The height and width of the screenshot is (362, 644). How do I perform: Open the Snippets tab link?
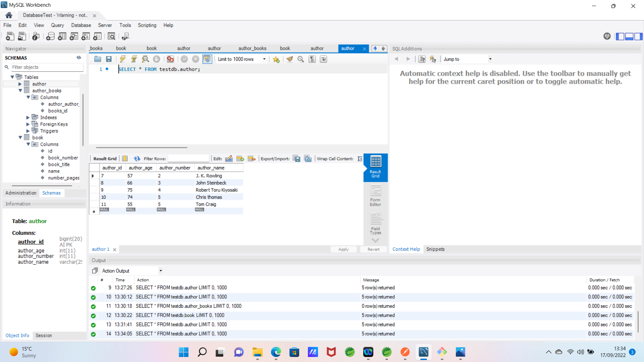435,249
